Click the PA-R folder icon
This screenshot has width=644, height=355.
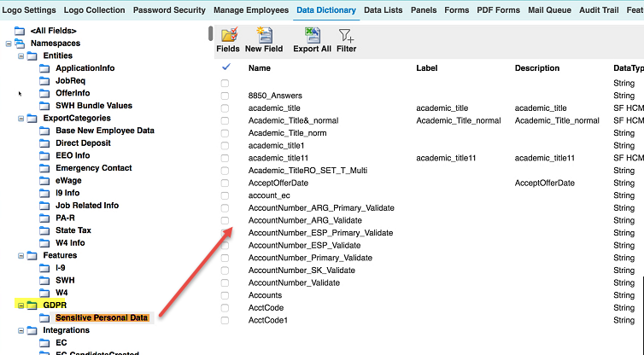pyautogui.click(x=44, y=218)
